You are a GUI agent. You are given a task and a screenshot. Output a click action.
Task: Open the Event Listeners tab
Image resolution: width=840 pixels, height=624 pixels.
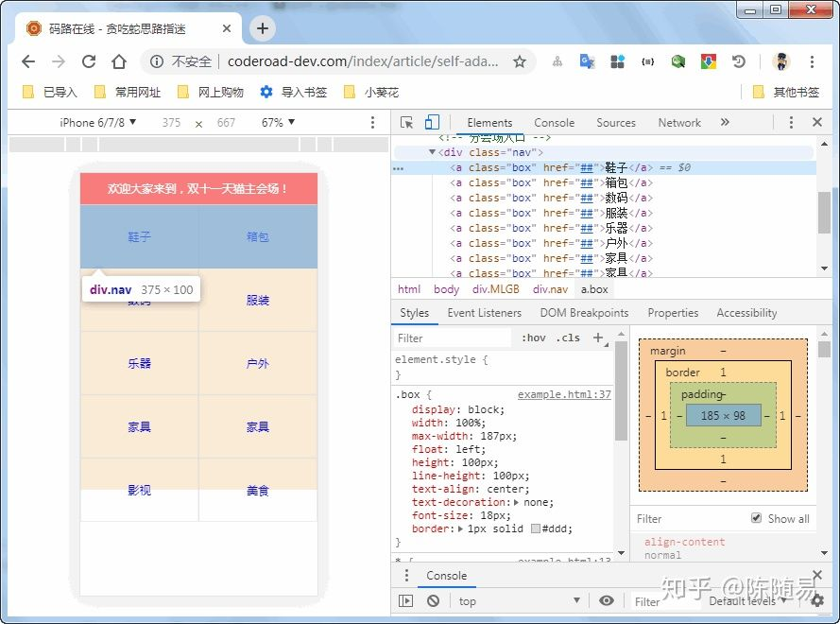[x=484, y=313]
